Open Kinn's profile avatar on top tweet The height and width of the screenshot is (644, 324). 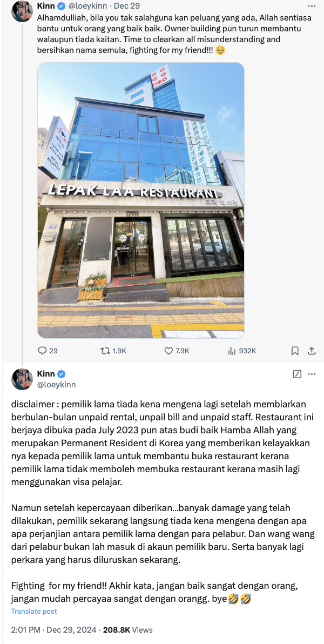[x=22, y=11]
